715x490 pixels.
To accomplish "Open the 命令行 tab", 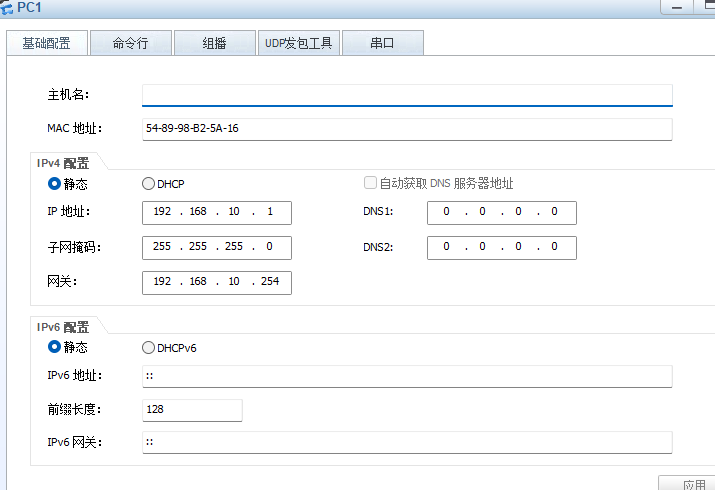I will point(130,43).
